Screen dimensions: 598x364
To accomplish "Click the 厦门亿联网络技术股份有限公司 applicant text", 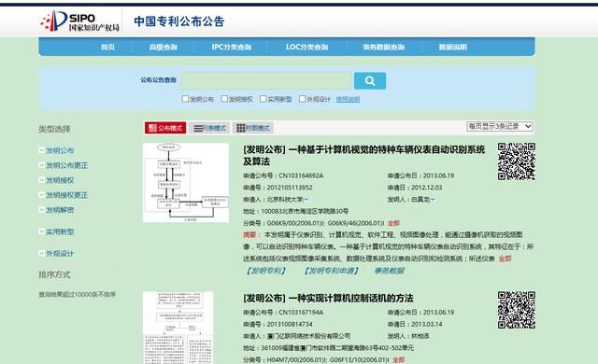I will [x=308, y=336].
